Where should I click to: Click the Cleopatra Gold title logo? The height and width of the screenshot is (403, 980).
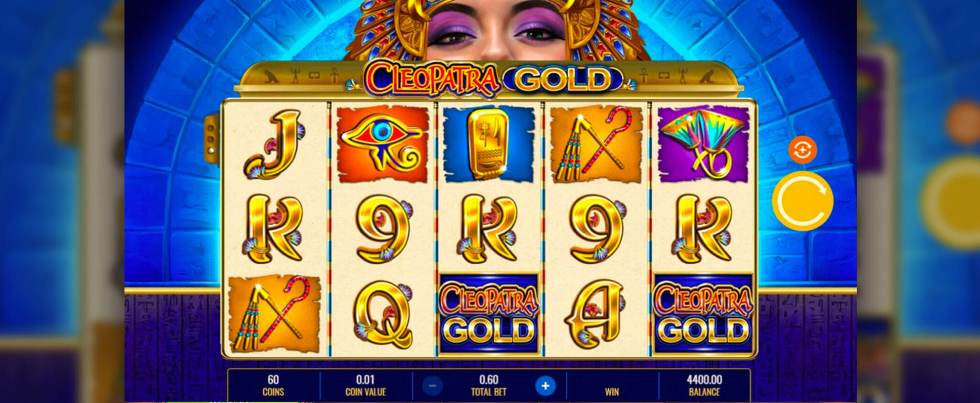click(494, 79)
